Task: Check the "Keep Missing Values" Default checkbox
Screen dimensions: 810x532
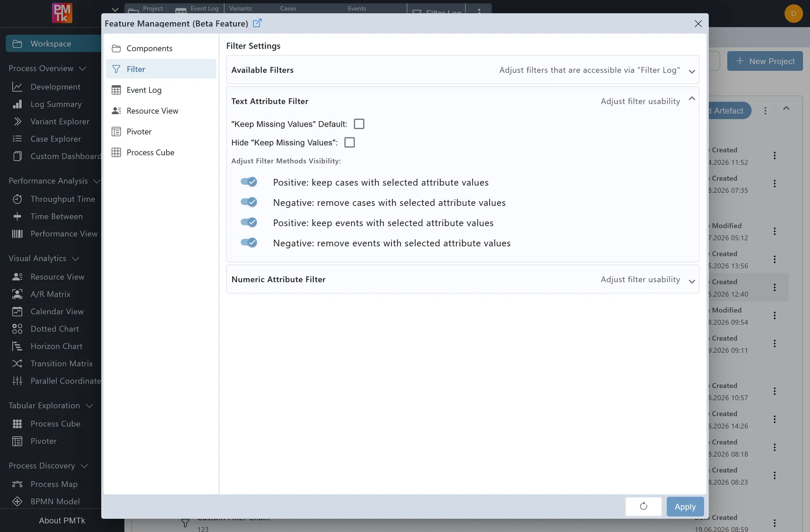Action: [x=359, y=124]
